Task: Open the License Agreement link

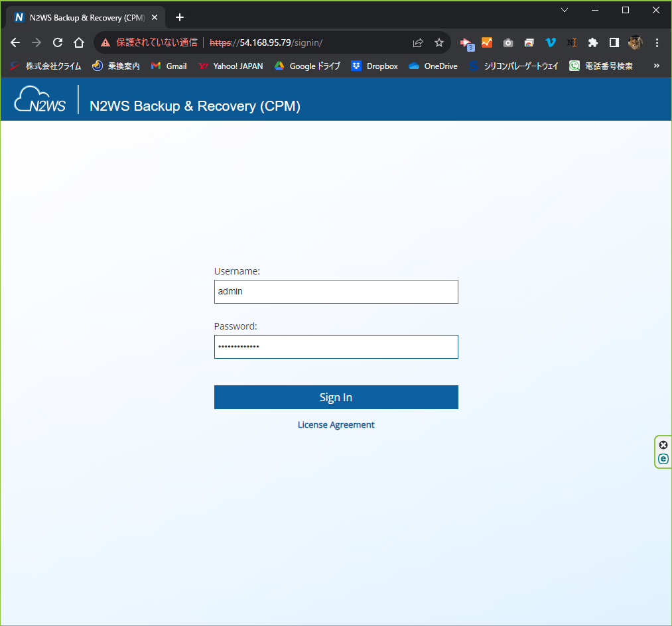Action: pos(336,424)
